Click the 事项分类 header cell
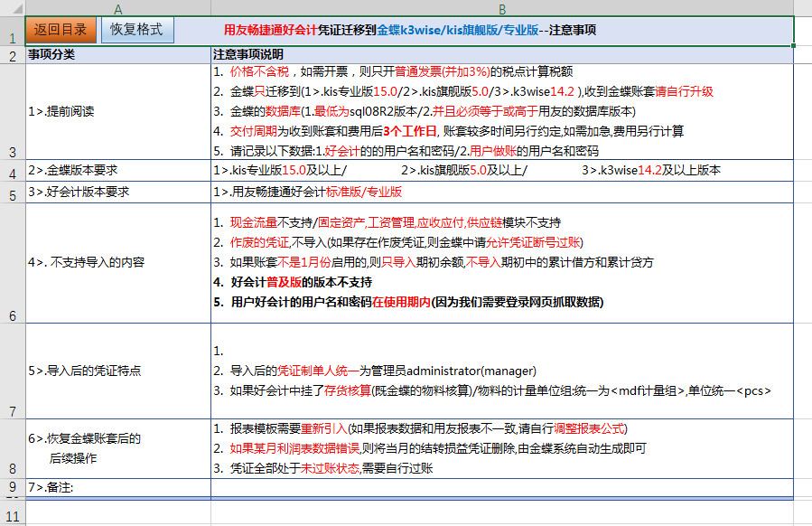812x526 pixels. (x=117, y=55)
